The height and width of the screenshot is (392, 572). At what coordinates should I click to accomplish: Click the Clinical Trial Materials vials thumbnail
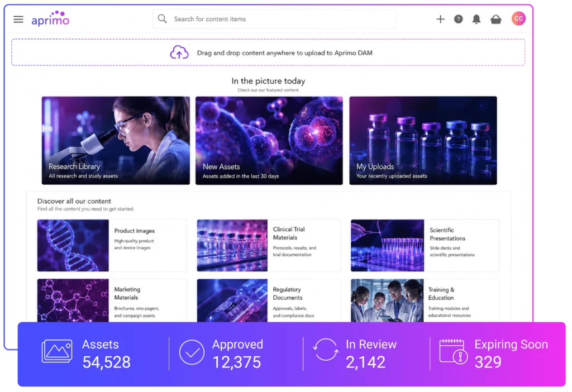(x=232, y=245)
